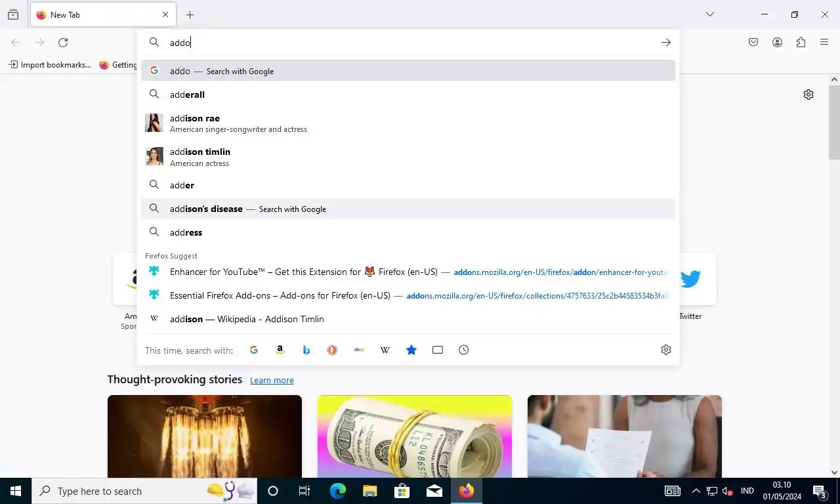Screen dimensions: 840x504
Task: Search this time with eBay icon
Action: [359, 350]
